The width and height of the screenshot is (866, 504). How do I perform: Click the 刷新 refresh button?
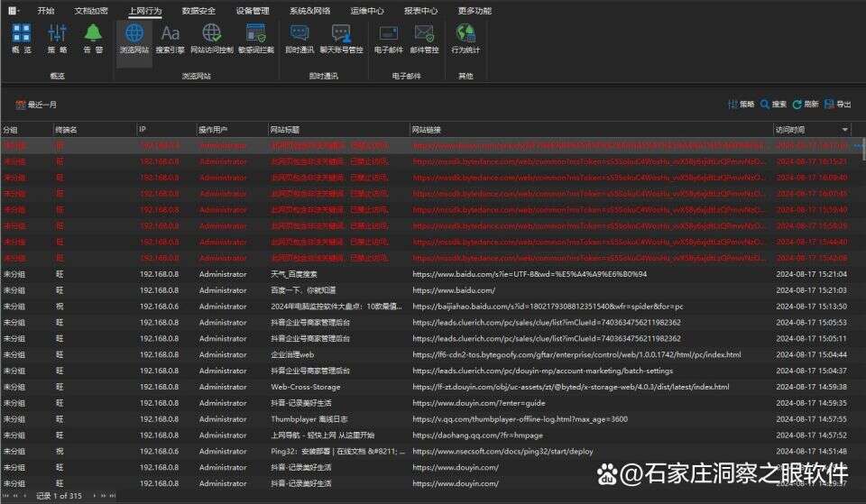click(x=806, y=104)
